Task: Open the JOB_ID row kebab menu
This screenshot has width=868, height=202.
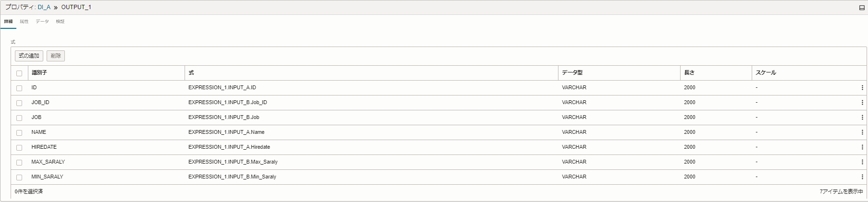Action: click(x=862, y=103)
